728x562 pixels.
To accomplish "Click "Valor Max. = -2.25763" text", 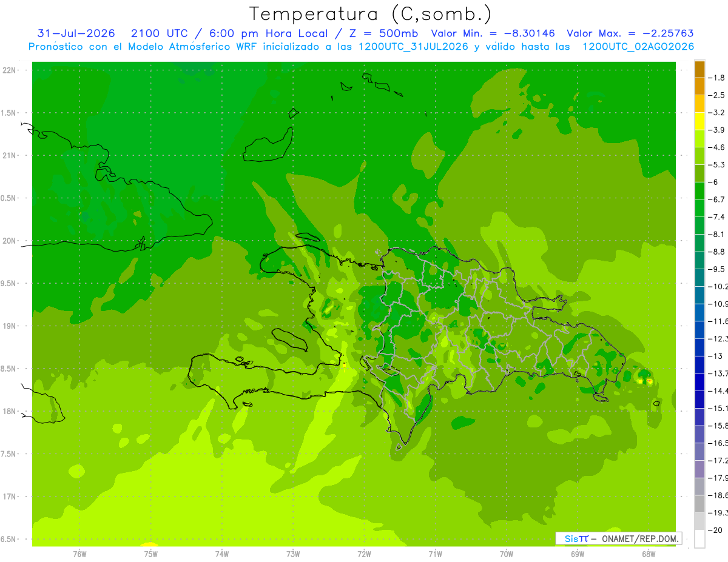I will point(630,33).
